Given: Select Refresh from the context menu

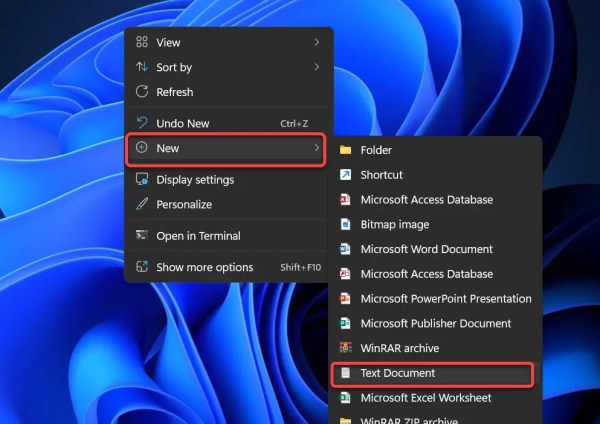Looking at the screenshot, I should (174, 92).
